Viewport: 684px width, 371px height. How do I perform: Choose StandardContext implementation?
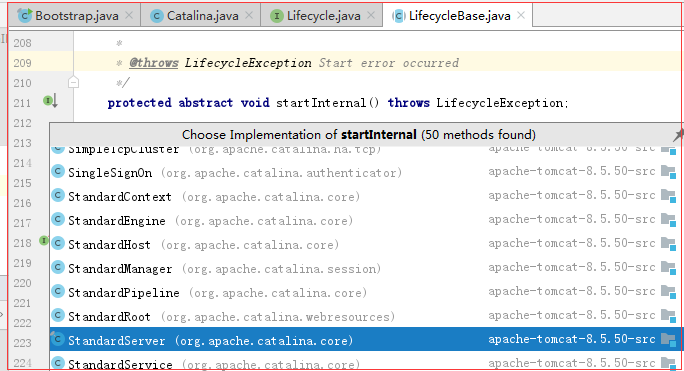click(366, 196)
